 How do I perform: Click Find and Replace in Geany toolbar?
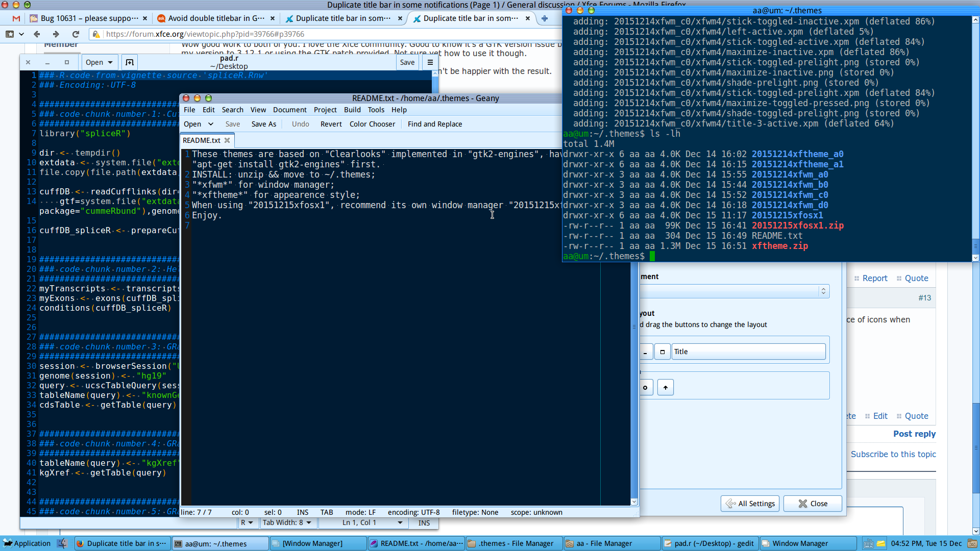(x=435, y=124)
